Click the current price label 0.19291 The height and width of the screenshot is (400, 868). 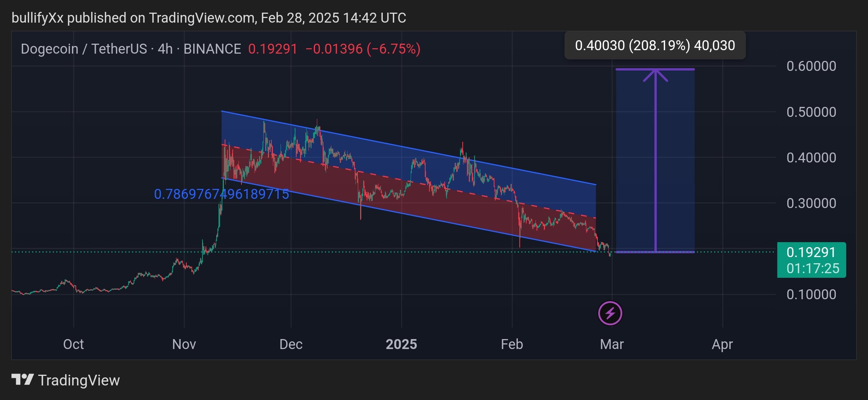click(x=811, y=252)
